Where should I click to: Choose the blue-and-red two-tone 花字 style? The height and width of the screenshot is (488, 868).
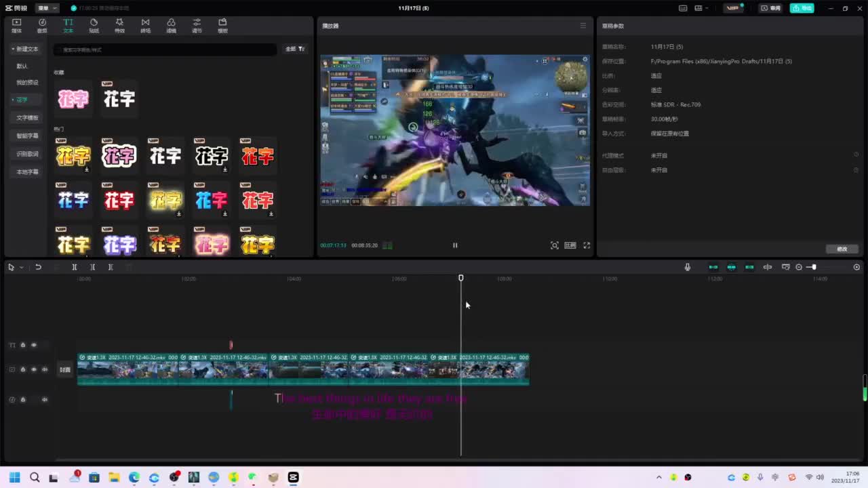212,200
